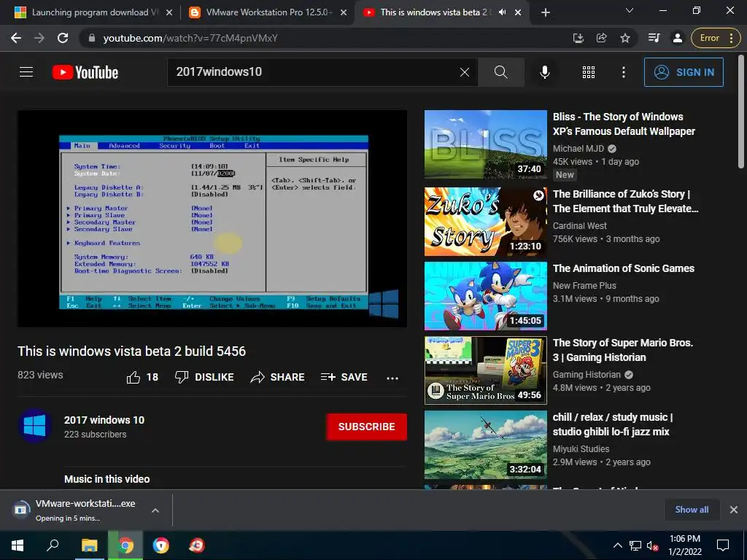747x560 pixels.
Task: Visit the New Frame Plus channel
Action: pos(584,285)
